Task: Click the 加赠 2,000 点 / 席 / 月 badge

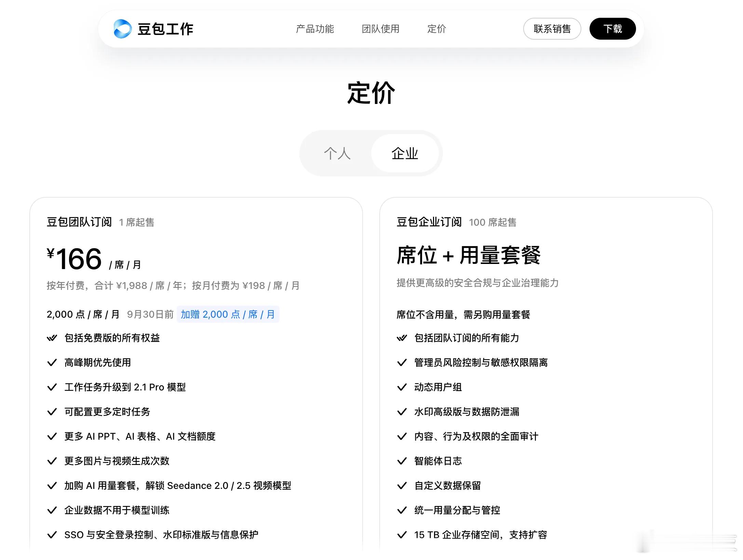Action: (228, 314)
